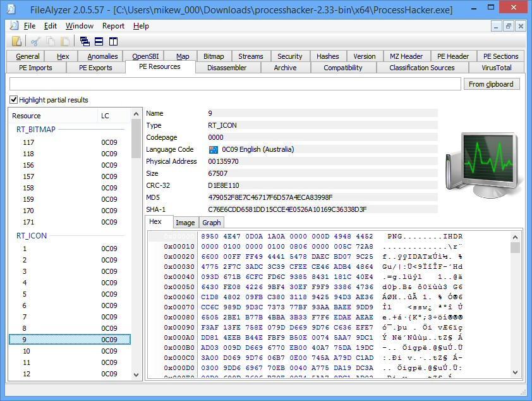Switch to the Image sub-tab

pyautogui.click(x=185, y=223)
